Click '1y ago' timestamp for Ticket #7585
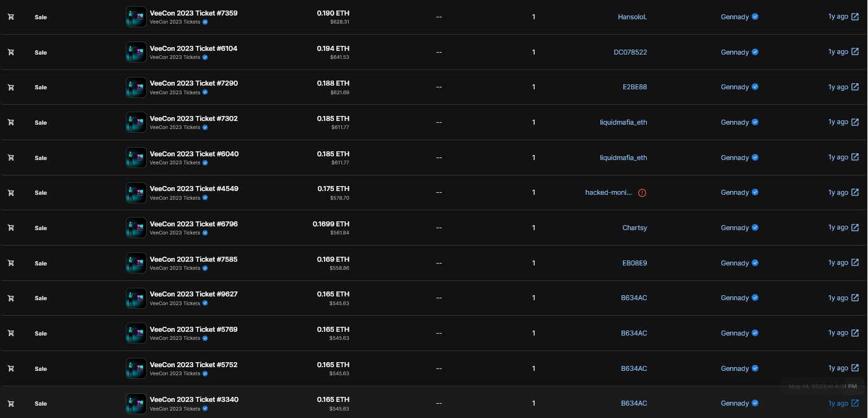This screenshot has width=868, height=418. pyautogui.click(x=838, y=262)
